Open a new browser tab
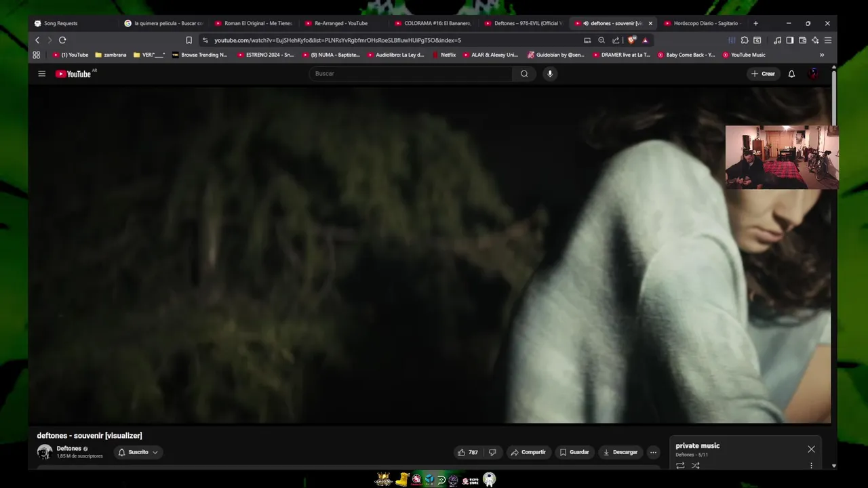 tap(755, 23)
